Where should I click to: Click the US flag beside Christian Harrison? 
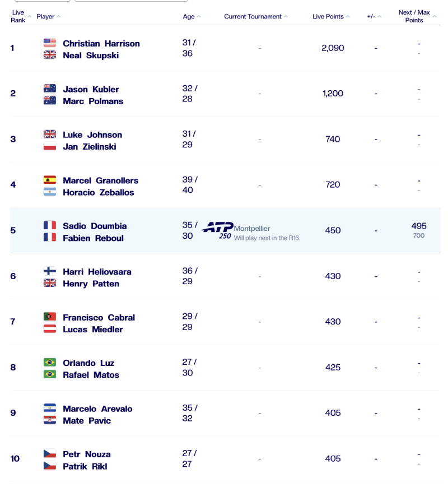tap(50, 43)
